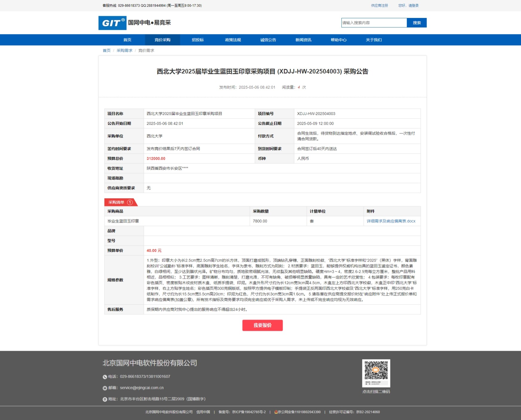Image resolution: width=521 pixels, height=420 pixels.
Task: Click the GIT logo in the header
Action: pyautogui.click(x=112, y=23)
